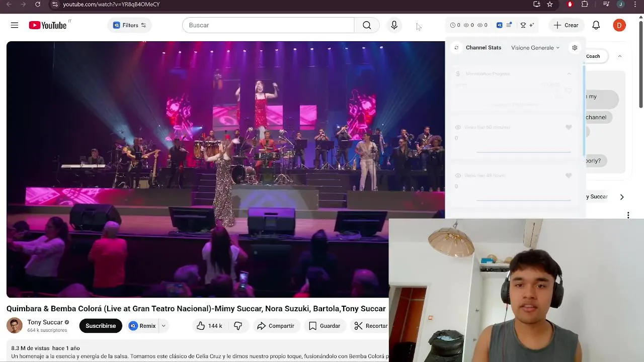Start voice search with the microphone icon
This screenshot has width=644, height=362.
click(394, 25)
